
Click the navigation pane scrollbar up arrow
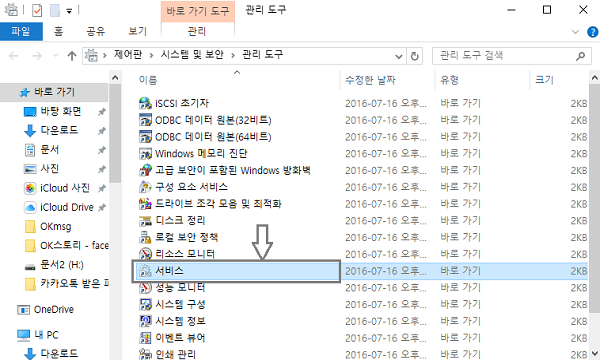pos(115,78)
